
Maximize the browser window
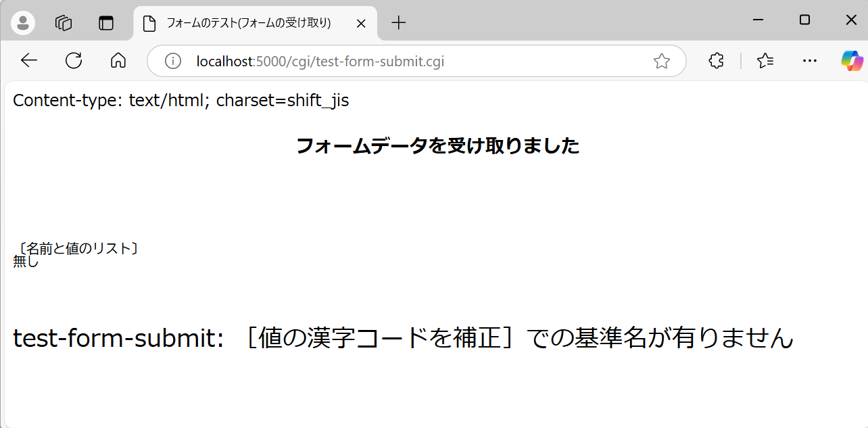point(804,20)
